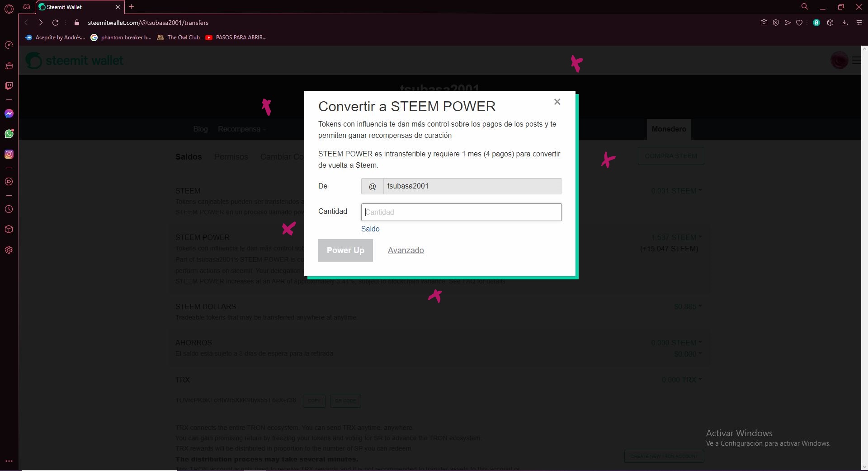This screenshot has height=471, width=868.
Task: Open the user avatar in the header
Action: [x=839, y=60]
